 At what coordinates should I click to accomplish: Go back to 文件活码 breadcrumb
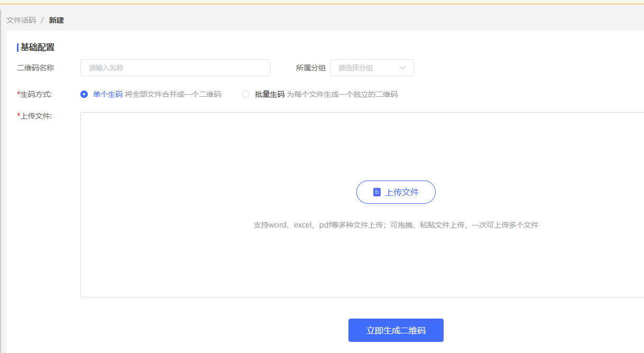tap(21, 20)
